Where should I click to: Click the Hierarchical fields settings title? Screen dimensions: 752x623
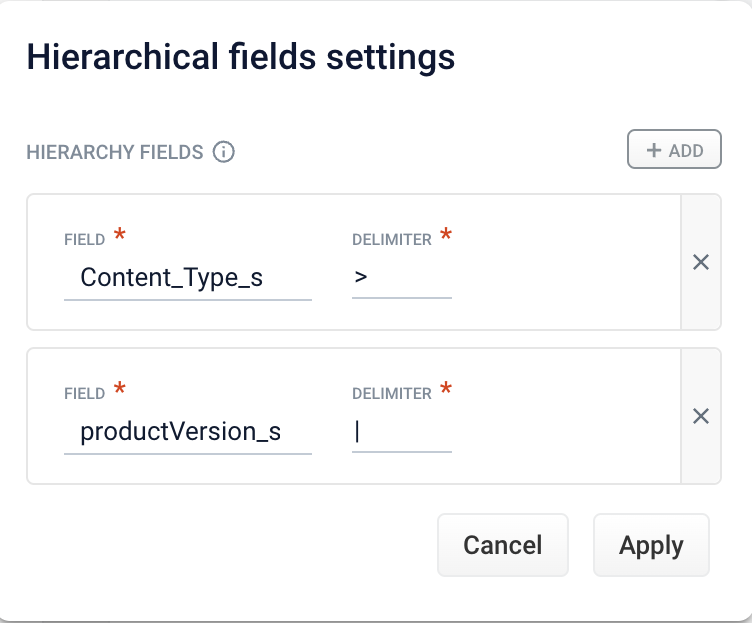[240, 57]
